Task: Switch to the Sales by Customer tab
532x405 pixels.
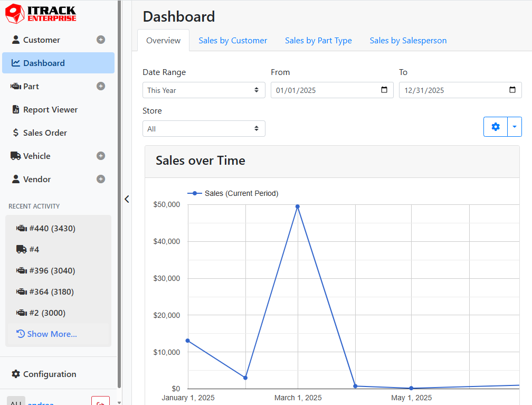Action: [233, 40]
